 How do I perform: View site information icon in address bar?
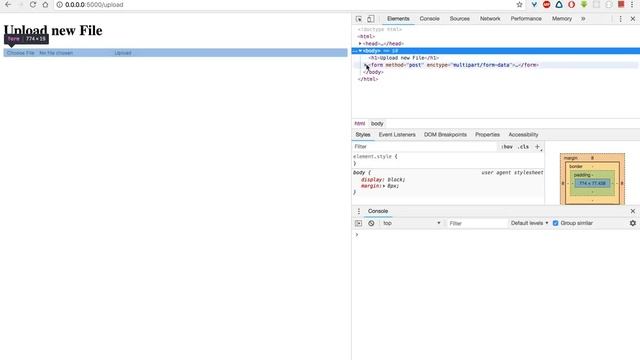click(60, 4)
